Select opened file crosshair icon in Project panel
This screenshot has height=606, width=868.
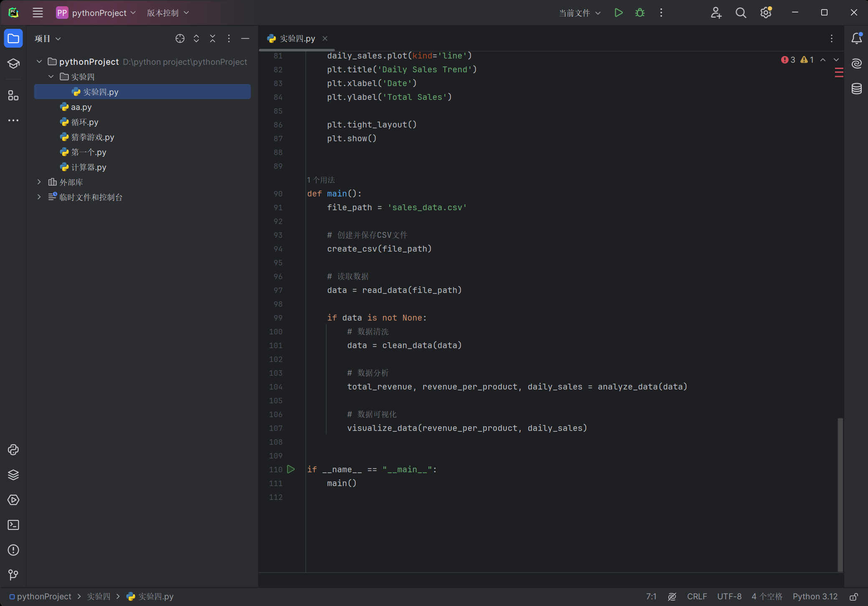click(180, 38)
